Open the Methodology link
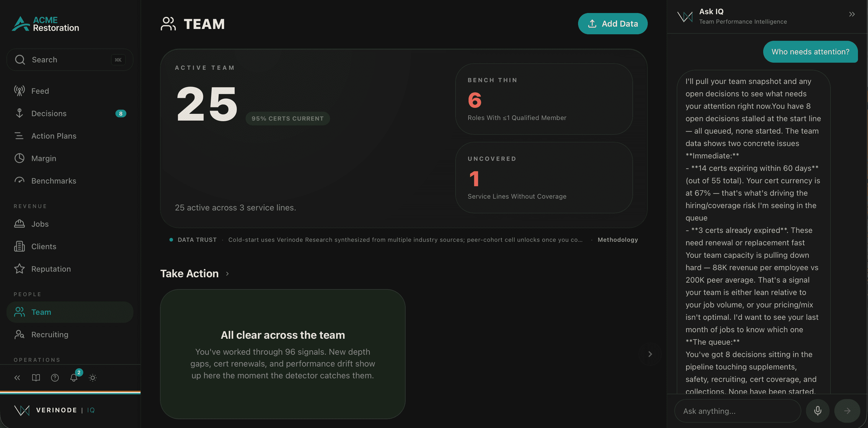Image resolution: width=868 pixels, height=428 pixels. point(618,240)
